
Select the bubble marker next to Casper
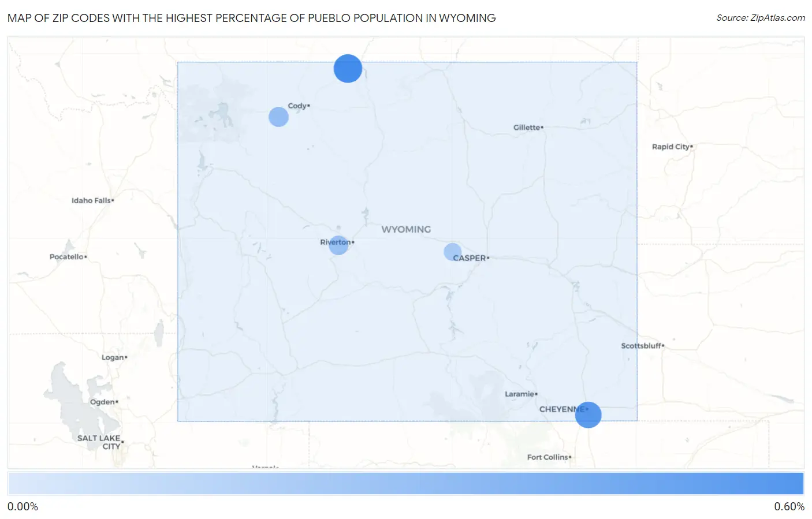(452, 252)
